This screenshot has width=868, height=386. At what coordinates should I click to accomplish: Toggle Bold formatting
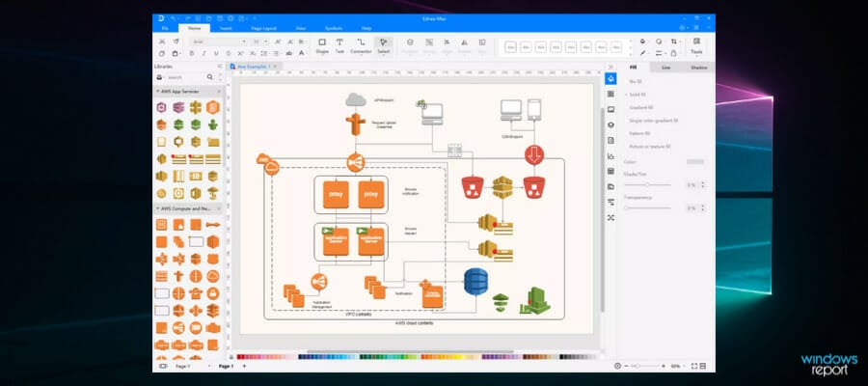click(x=192, y=54)
